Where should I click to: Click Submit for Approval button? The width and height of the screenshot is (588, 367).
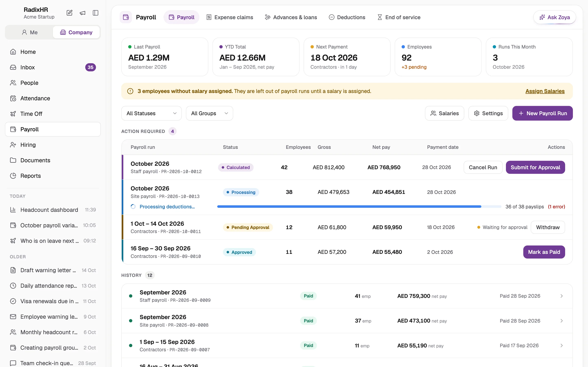pyautogui.click(x=535, y=167)
